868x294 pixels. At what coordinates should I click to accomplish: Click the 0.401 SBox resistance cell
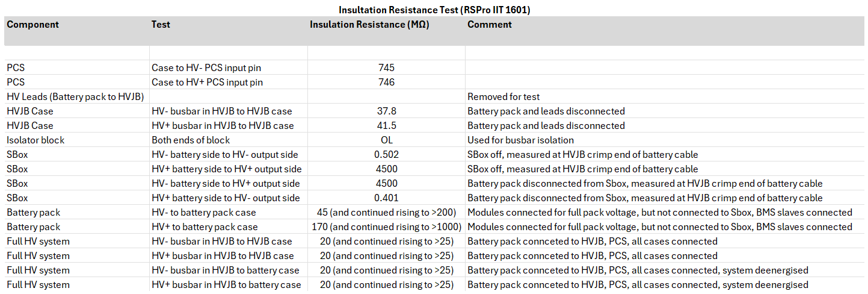coord(386,198)
